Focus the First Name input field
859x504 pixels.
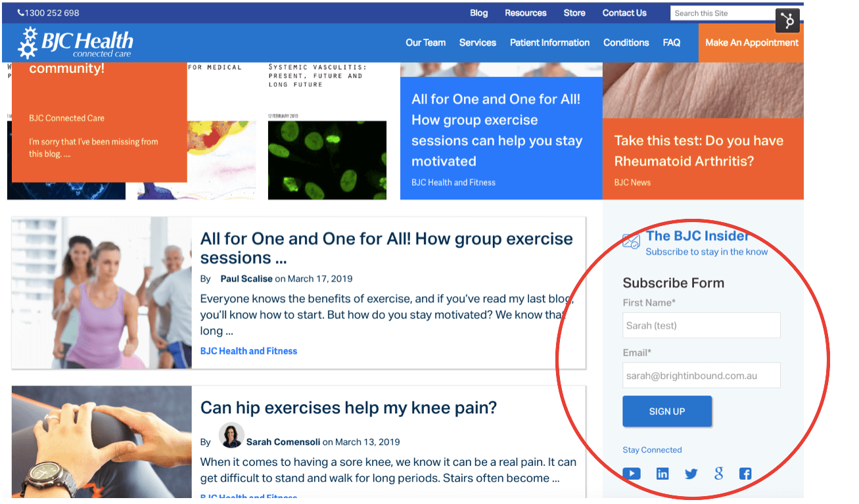point(701,325)
